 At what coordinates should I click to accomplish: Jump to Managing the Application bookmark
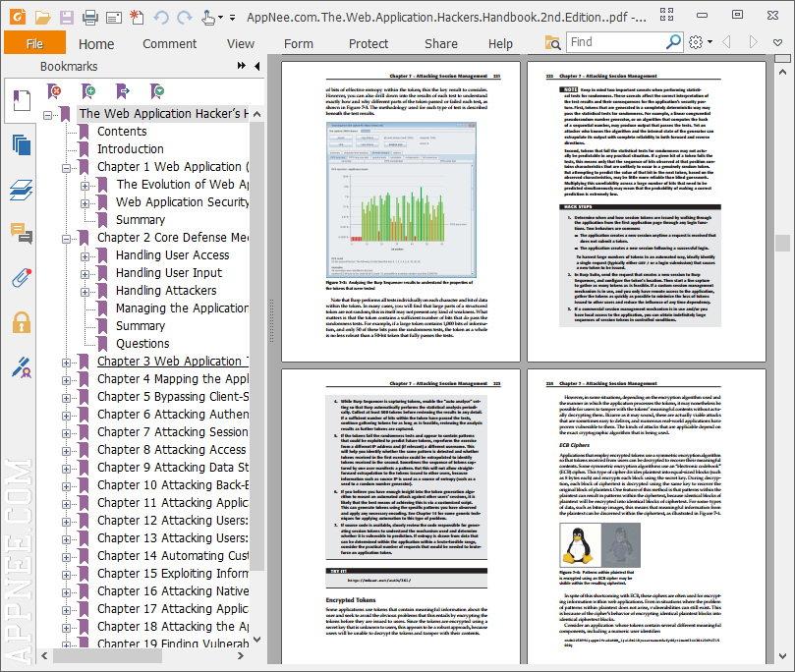[182, 308]
